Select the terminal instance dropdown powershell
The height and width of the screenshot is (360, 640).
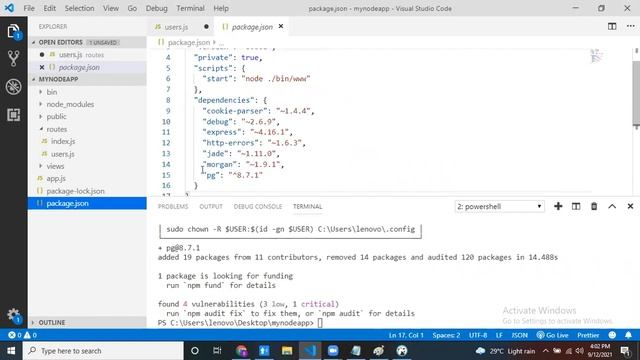click(x=500, y=207)
